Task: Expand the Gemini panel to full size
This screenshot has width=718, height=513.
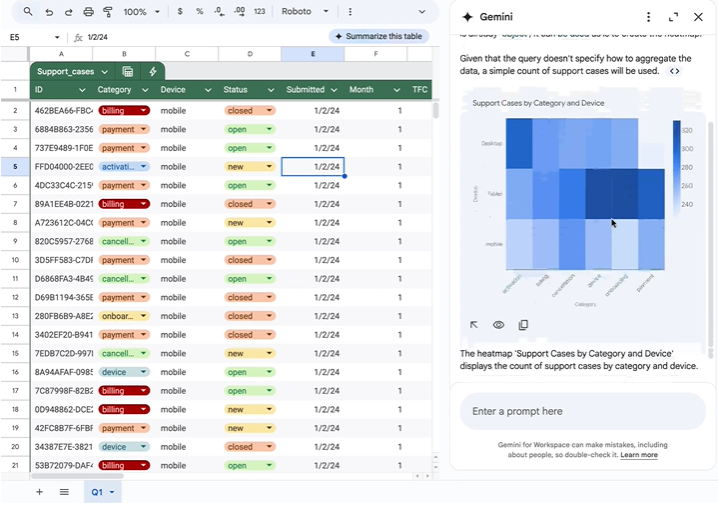Action: [673, 17]
